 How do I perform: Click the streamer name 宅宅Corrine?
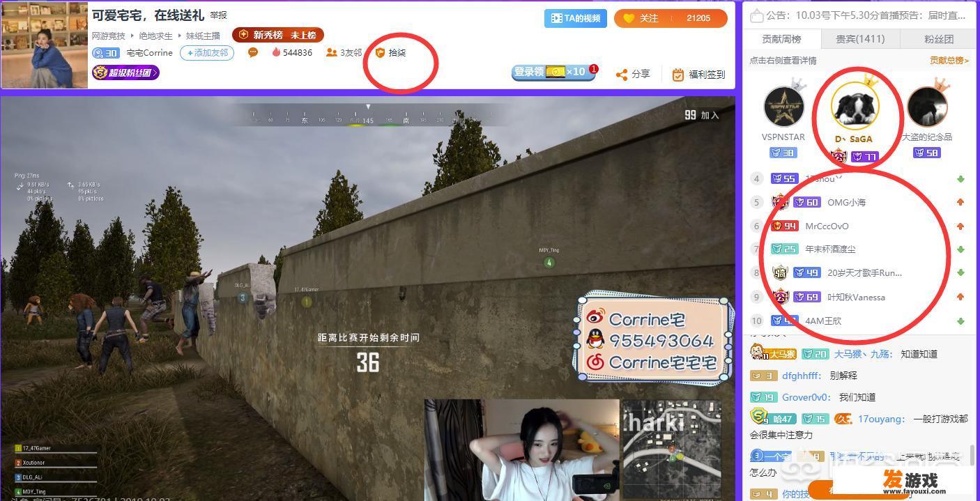click(149, 53)
